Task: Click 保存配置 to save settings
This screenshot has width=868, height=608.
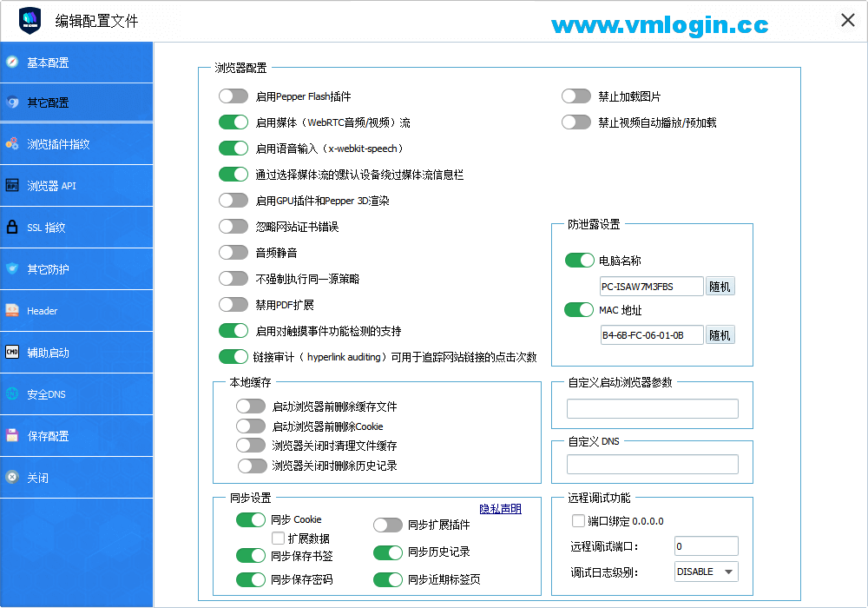Action: [x=76, y=436]
